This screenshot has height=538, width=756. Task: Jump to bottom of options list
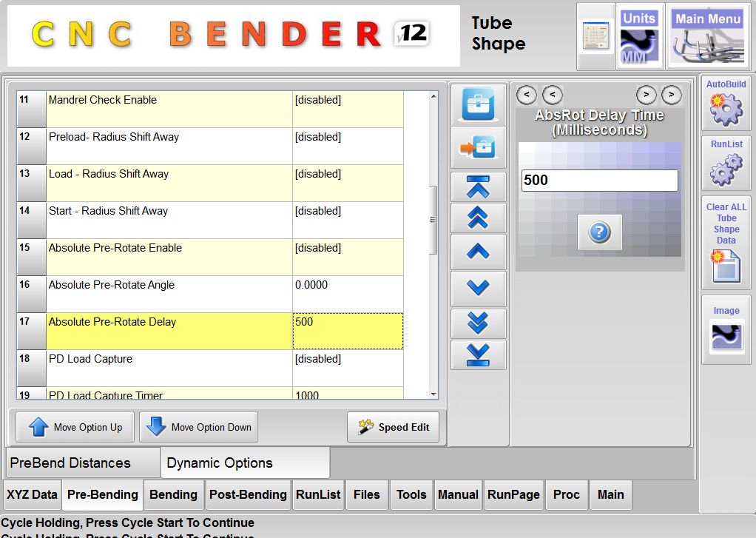click(478, 354)
